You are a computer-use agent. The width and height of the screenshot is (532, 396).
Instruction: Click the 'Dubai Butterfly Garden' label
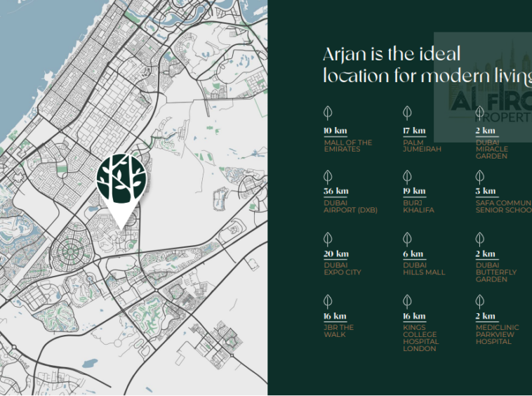[x=496, y=272]
